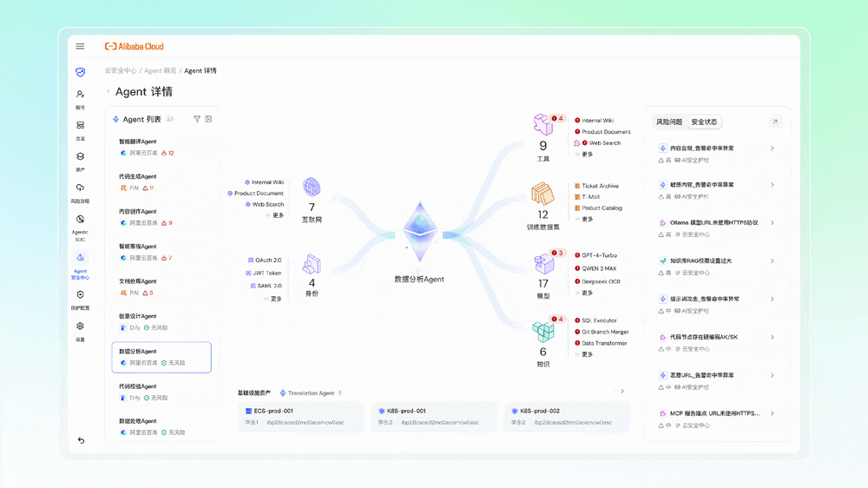This screenshot has width=868, height=488.
Task: Click Ticket Archive in the dataset list
Action: click(x=600, y=186)
